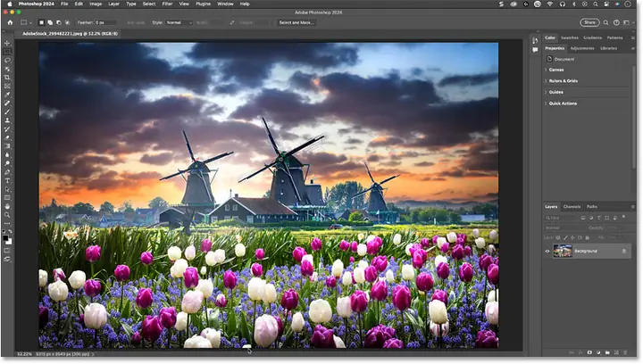Open the Plugins menu
Screen dimensions: 643x364
tap(203, 4)
